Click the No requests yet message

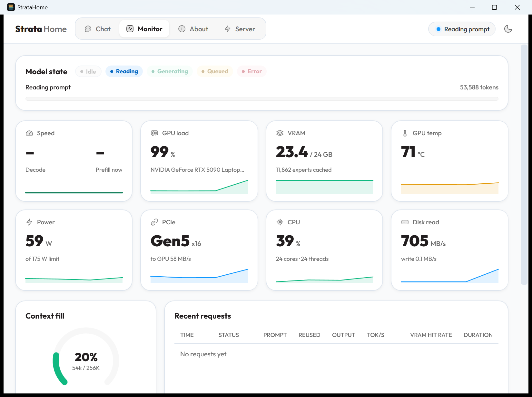pos(203,354)
